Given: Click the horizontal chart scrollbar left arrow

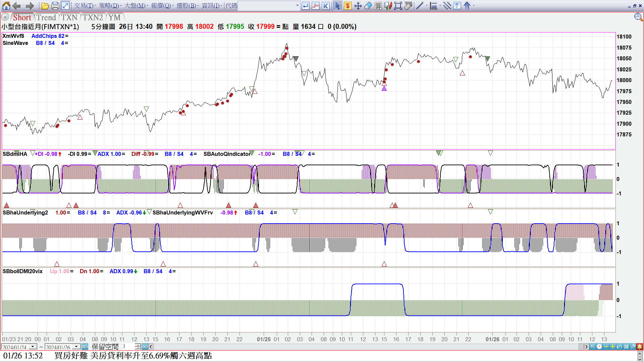Looking at the screenshot, I should tap(151, 347).
